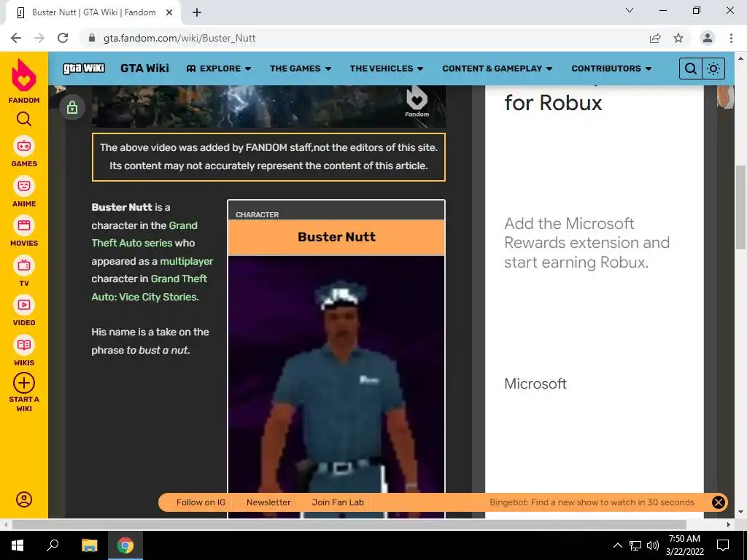Click the Microsoft Rewards Robux ad text
This screenshot has width=747, height=560.
coord(587,243)
